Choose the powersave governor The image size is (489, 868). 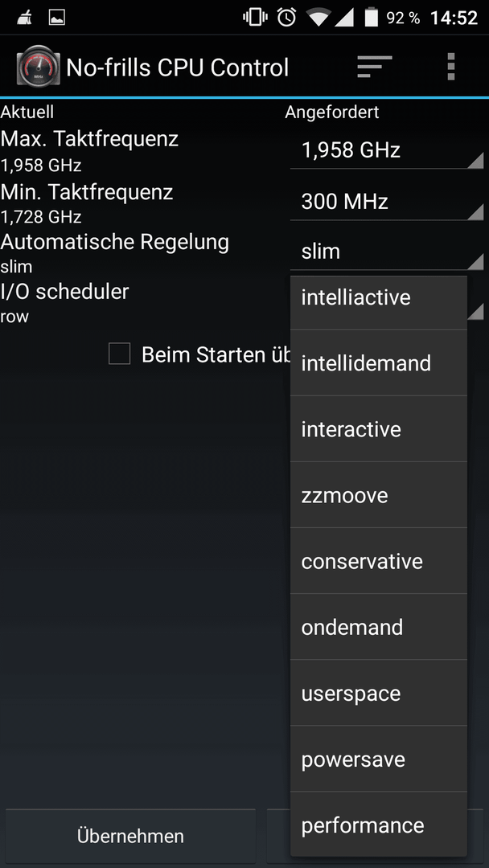(x=379, y=759)
